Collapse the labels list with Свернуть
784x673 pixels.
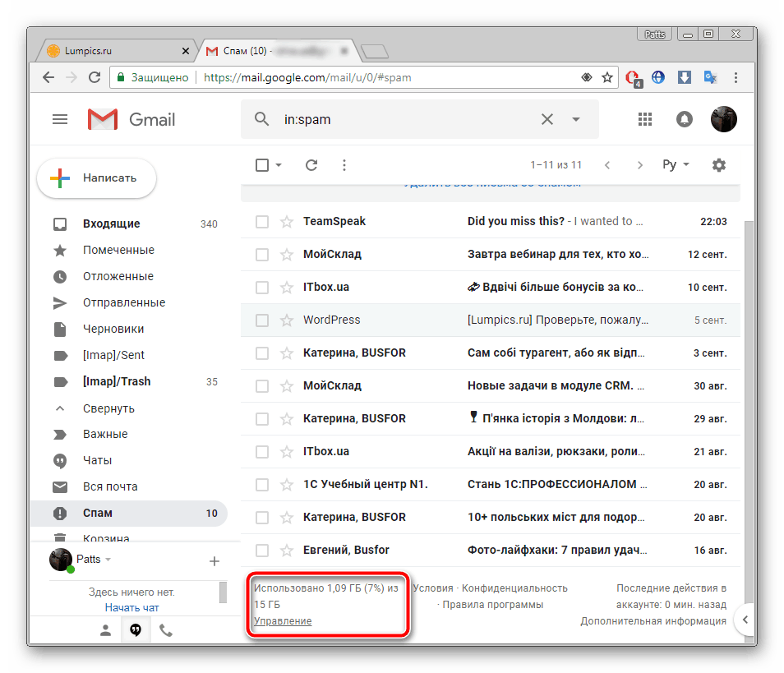pos(108,408)
